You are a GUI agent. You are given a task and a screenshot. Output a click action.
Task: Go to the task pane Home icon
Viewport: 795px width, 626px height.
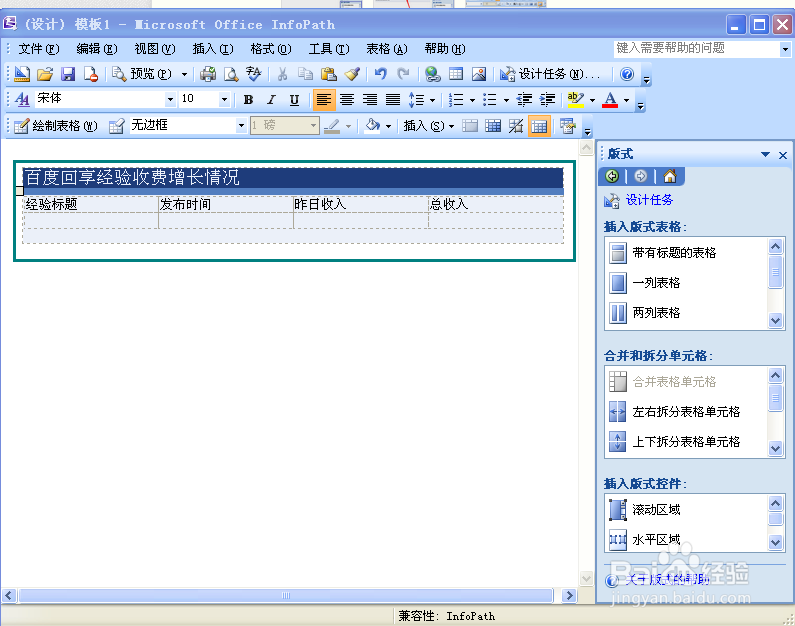coord(670,176)
